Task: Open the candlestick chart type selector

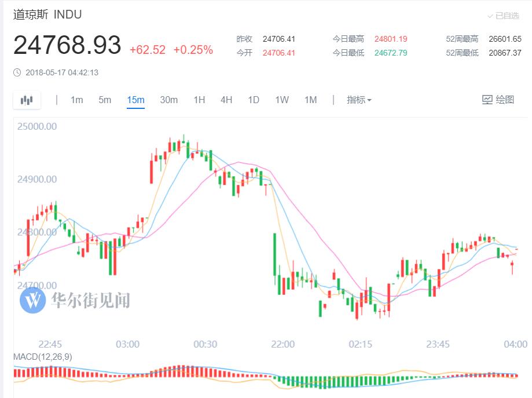Action: (x=27, y=100)
